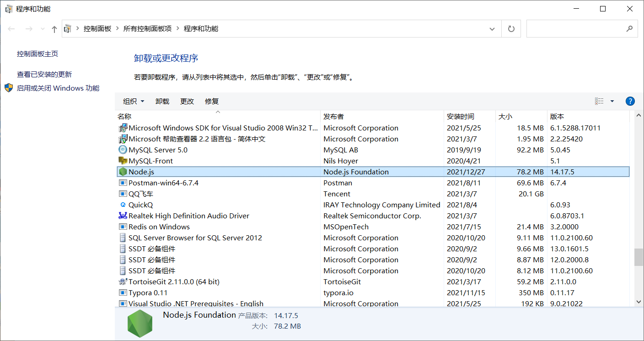Expand the chevron after 控制面板 breadcrumb
Image resolution: width=644 pixels, height=341 pixels.
pyautogui.click(x=118, y=29)
